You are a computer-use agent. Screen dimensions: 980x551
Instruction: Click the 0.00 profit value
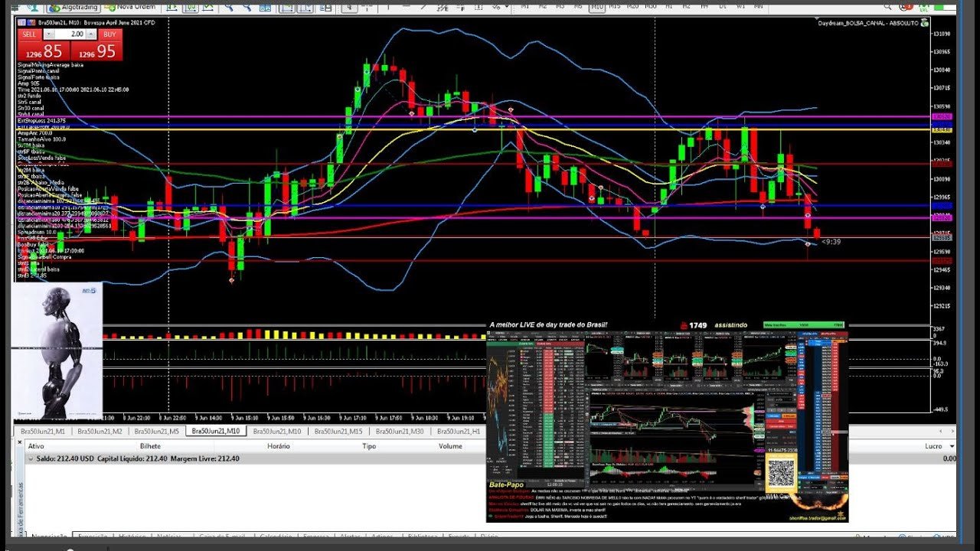[949, 459]
